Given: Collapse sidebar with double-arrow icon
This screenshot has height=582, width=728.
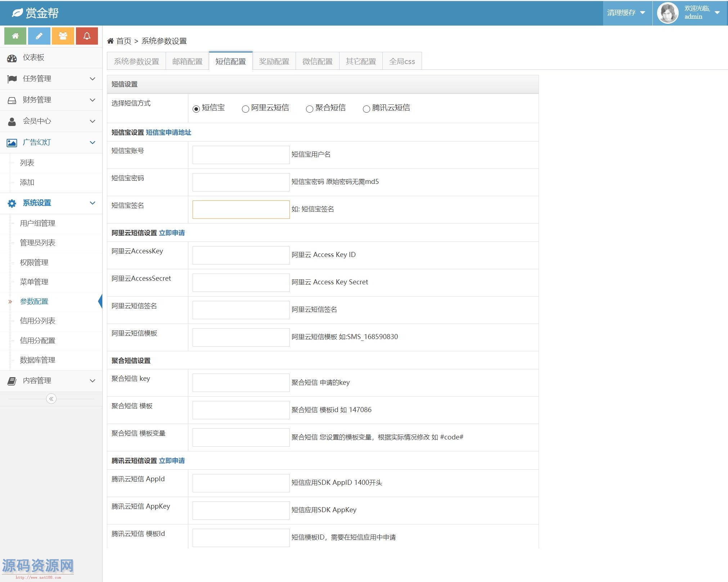Looking at the screenshot, I should tap(51, 399).
